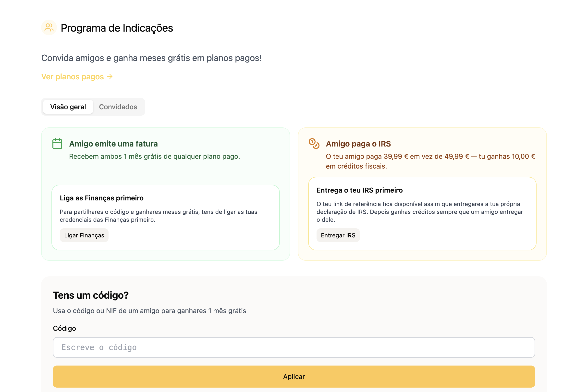Click text 'O teu amigo paga 39,99 €'
This screenshot has width=588, height=392.
pos(367,157)
